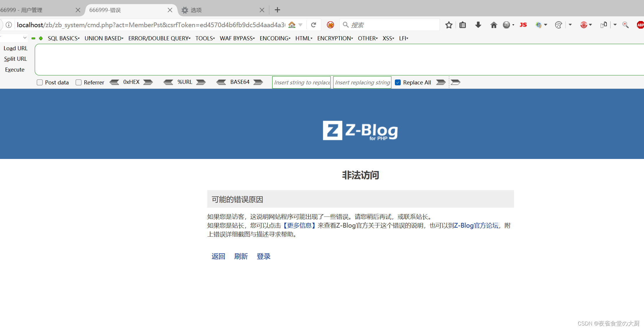Click the Insert string to replace field

[x=301, y=82]
